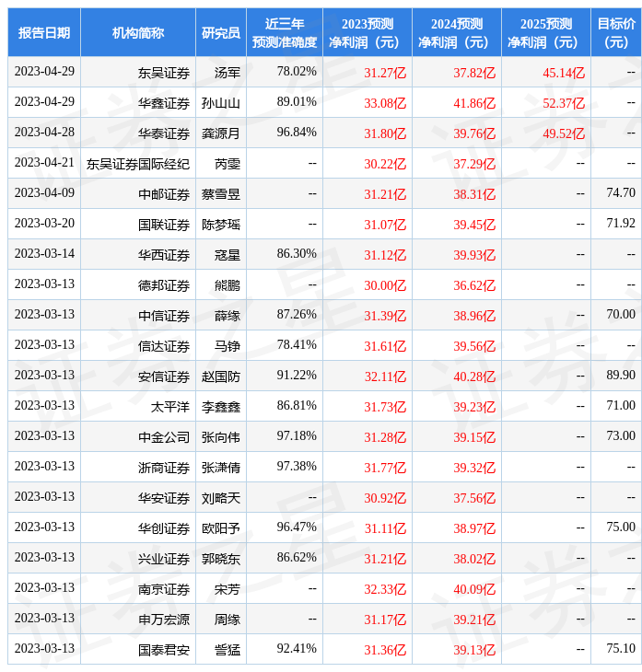Click the 研究员 column header
Image resolution: width=642 pixels, height=672 pixels.
[x=221, y=32]
